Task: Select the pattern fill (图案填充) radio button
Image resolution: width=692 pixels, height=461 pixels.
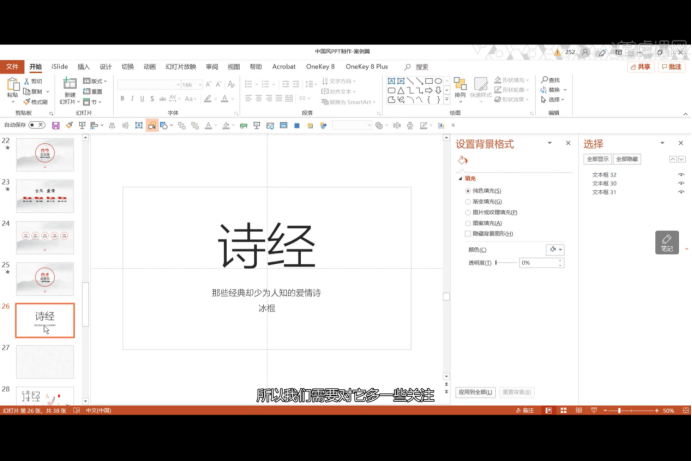Action: click(468, 223)
